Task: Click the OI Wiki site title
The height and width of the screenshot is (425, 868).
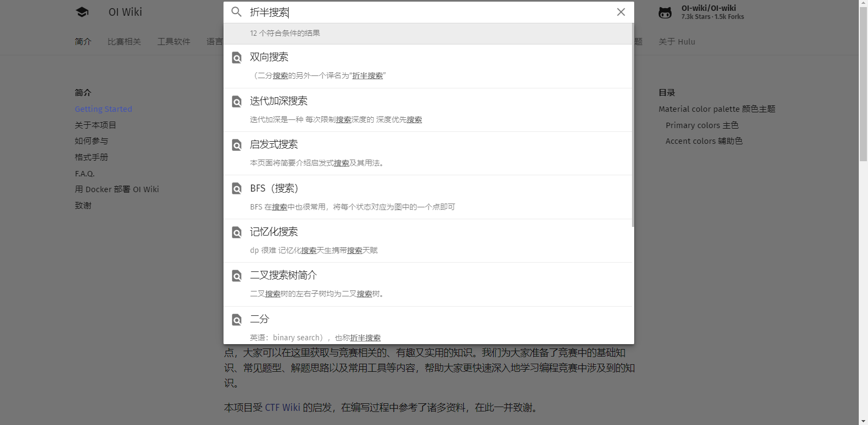Action: pos(125,12)
